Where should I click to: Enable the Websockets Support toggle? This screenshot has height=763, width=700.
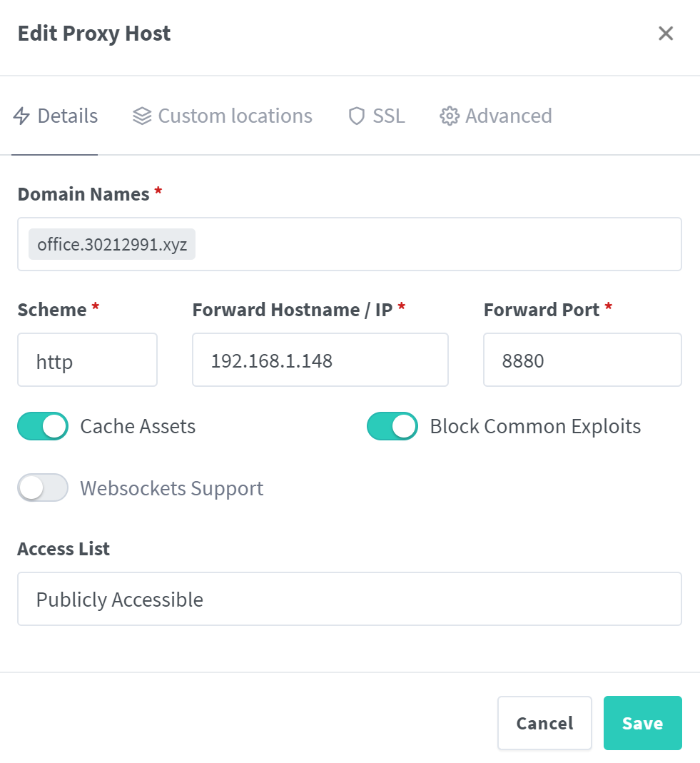tap(42, 487)
